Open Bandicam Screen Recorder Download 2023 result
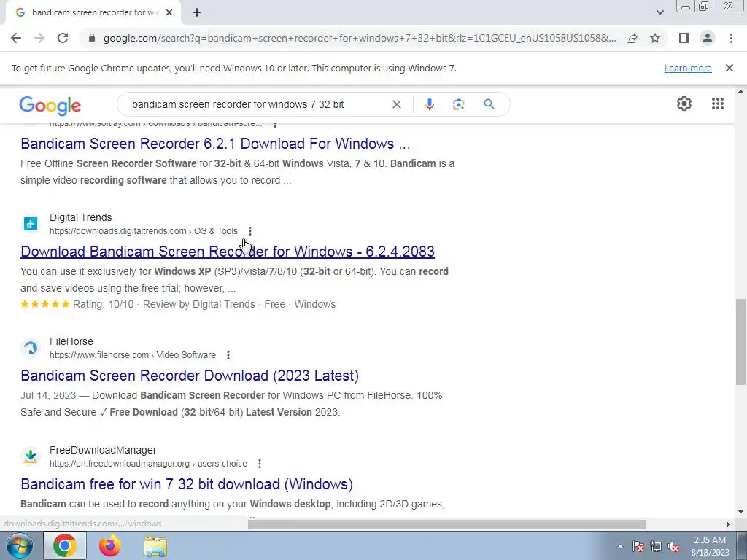The height and width of the screenshot is (560, 747). 190,376
